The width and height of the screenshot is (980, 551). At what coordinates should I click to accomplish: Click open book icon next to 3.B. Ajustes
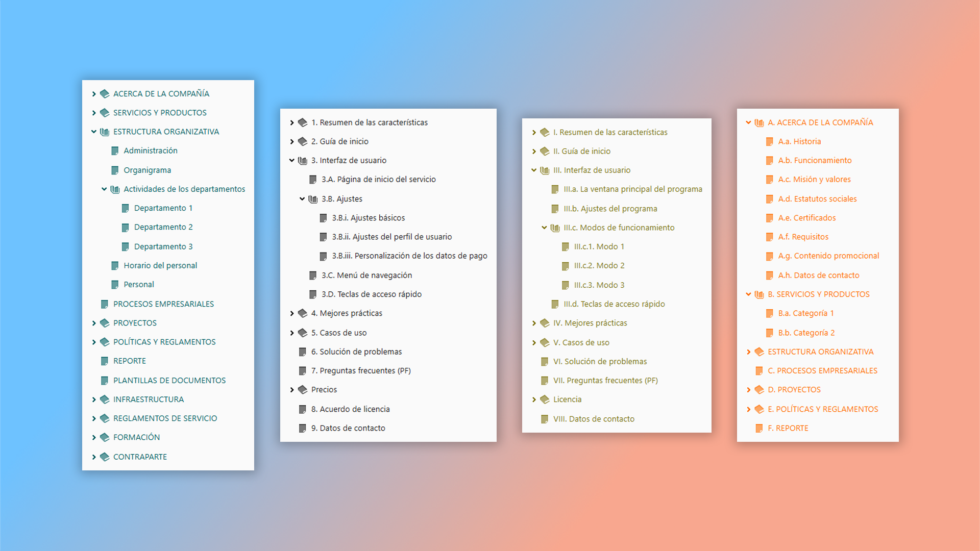313,199
